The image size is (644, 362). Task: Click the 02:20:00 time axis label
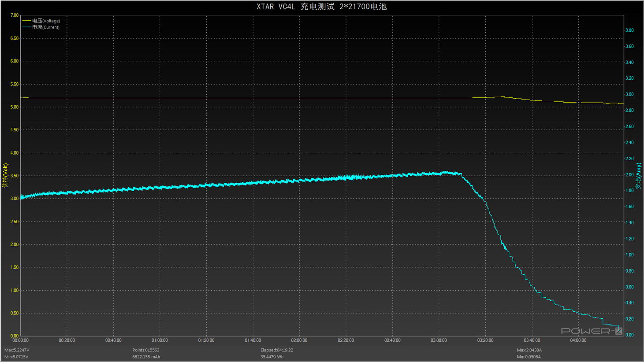click(346, 340)
